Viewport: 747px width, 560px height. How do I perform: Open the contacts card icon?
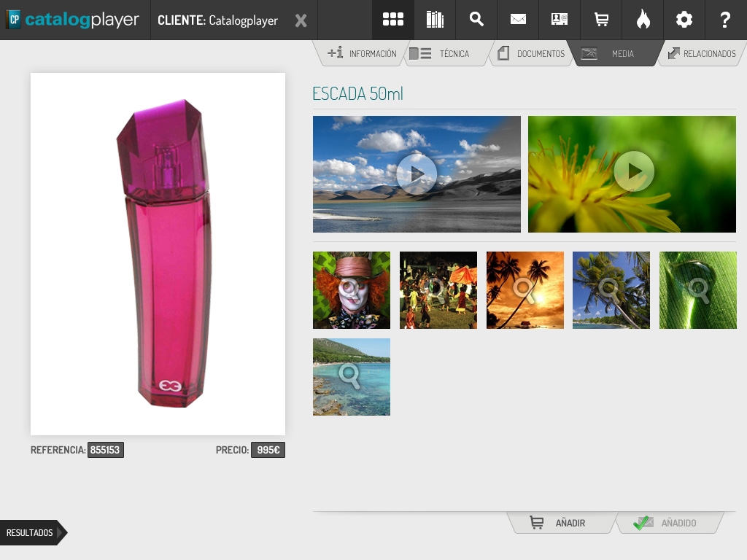click(x=560, y=20)
